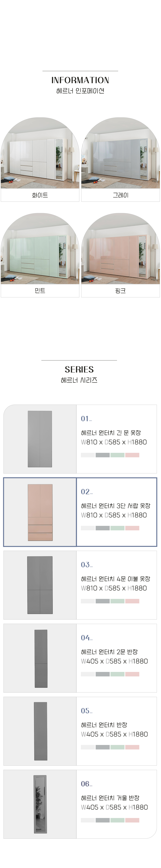
Task: Click pink swatch under item 06
Action: pyautogui.click(x=132, y=820)
